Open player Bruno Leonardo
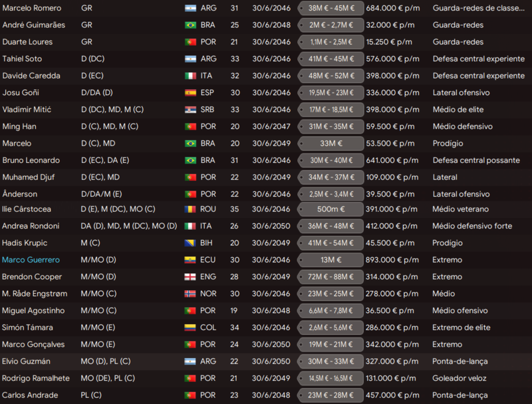The height and width of the screenshot is (404, 532). (x=31, y=161)
